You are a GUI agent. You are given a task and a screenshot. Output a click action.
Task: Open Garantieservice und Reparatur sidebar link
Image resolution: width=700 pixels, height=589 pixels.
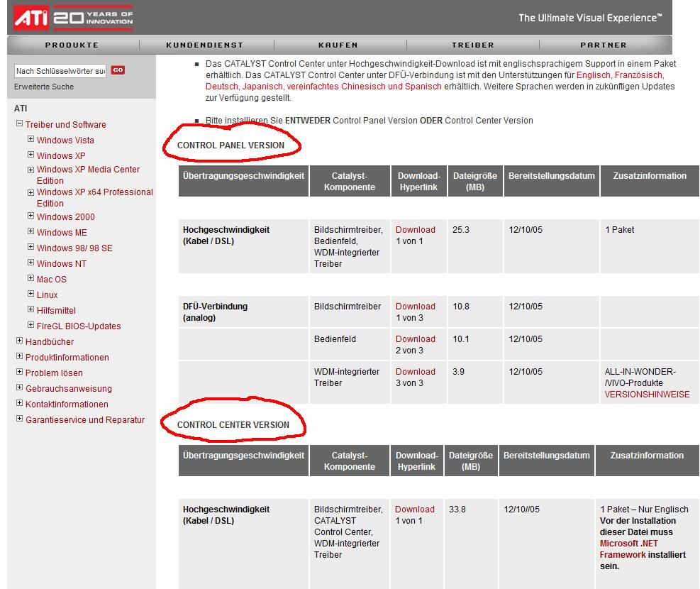(x=85, y=420)
